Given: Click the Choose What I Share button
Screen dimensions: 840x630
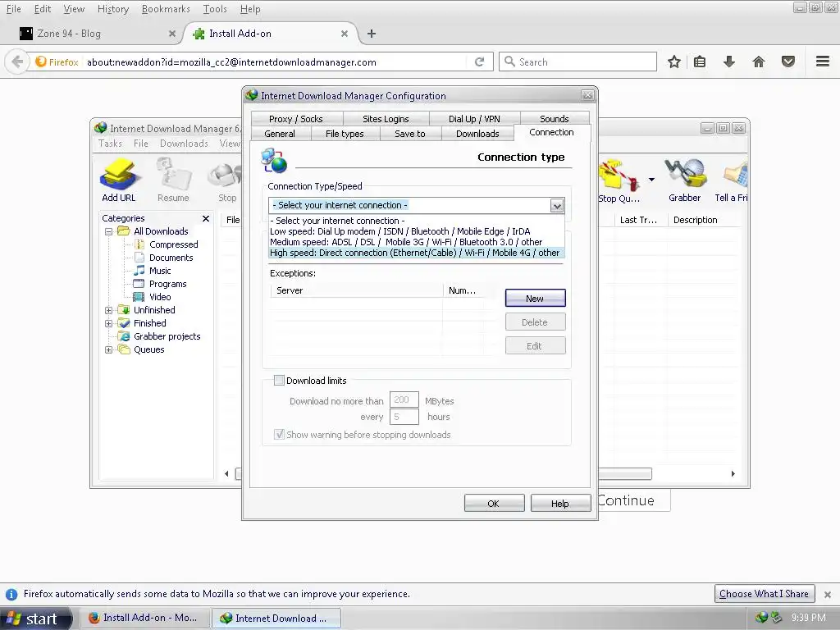Looking at the screenshot, I should tap(764, 594).
